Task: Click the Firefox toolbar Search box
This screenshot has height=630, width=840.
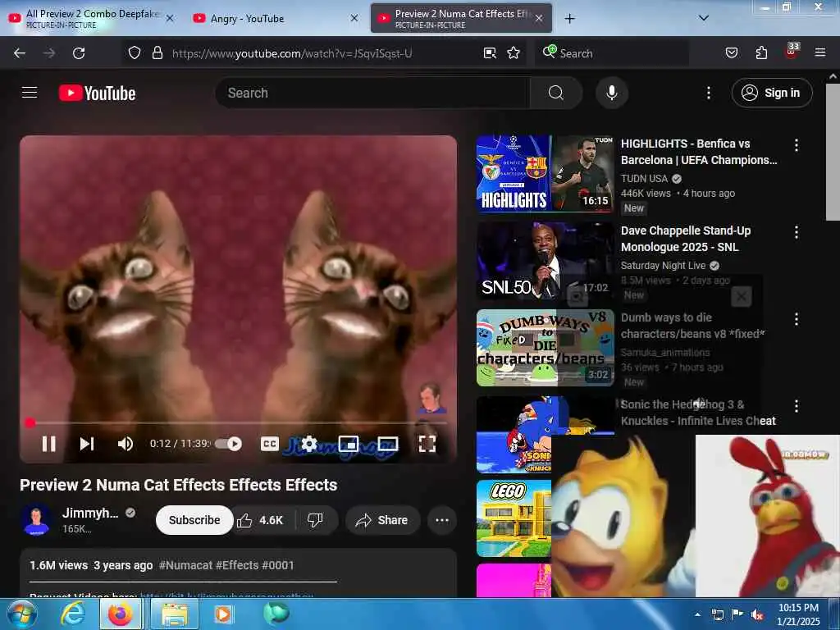Action: [x=612, y=53]
